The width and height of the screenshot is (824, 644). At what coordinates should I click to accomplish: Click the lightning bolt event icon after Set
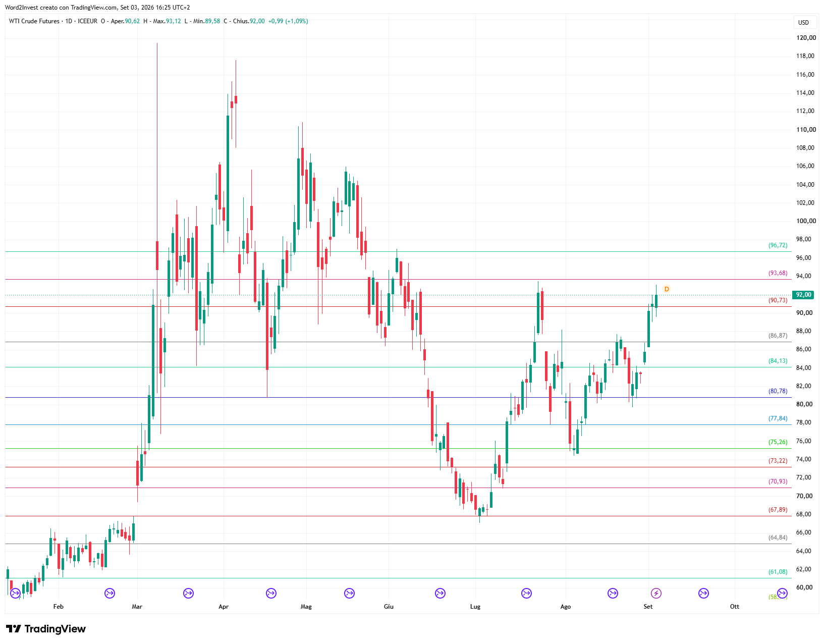pos(656,593)
